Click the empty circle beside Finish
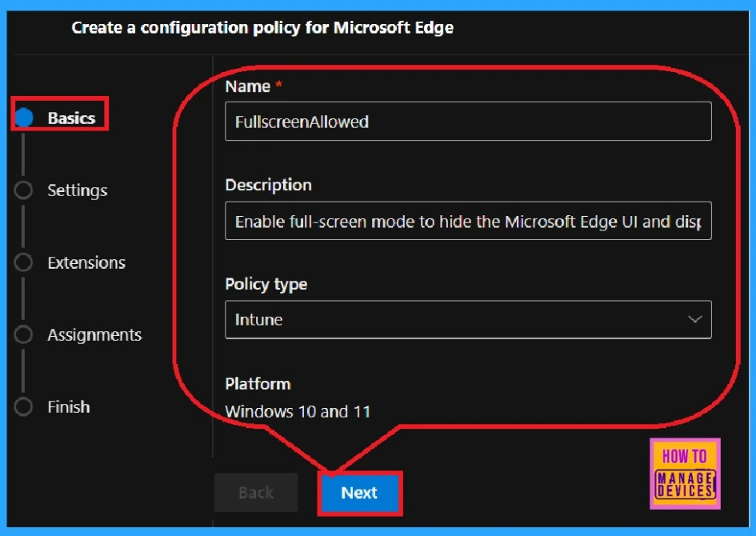Image resolution: width=756 pixels, height=536 pixels. (x=23, y=407)
